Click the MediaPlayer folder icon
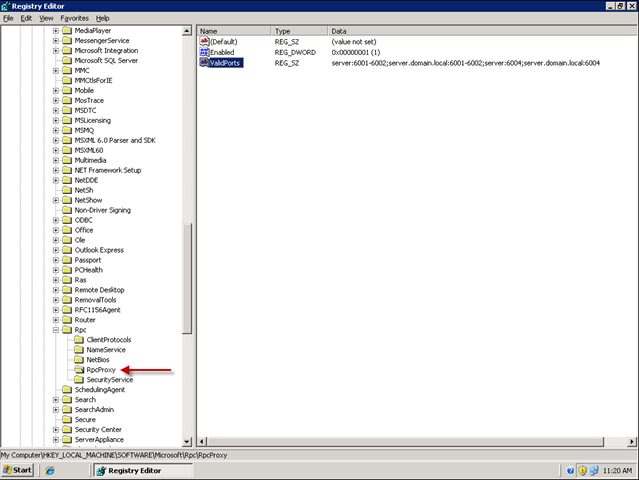The width and height of the screenshot is (639, 480). 67,31
